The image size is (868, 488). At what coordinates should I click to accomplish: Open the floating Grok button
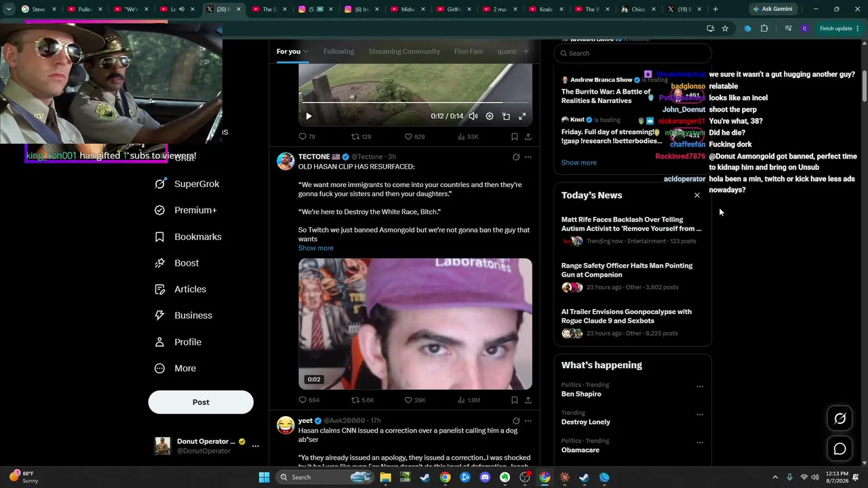840,419
